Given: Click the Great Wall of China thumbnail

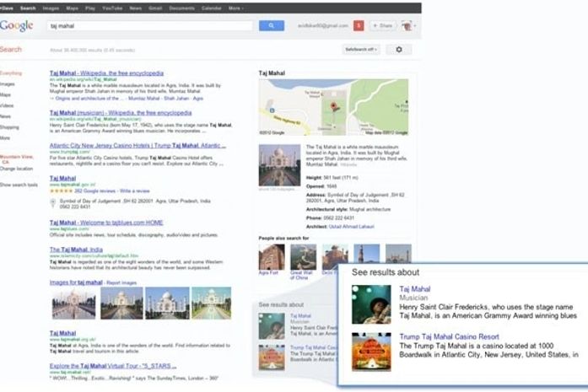Looking at the screenshot, I should coord(303,257).
